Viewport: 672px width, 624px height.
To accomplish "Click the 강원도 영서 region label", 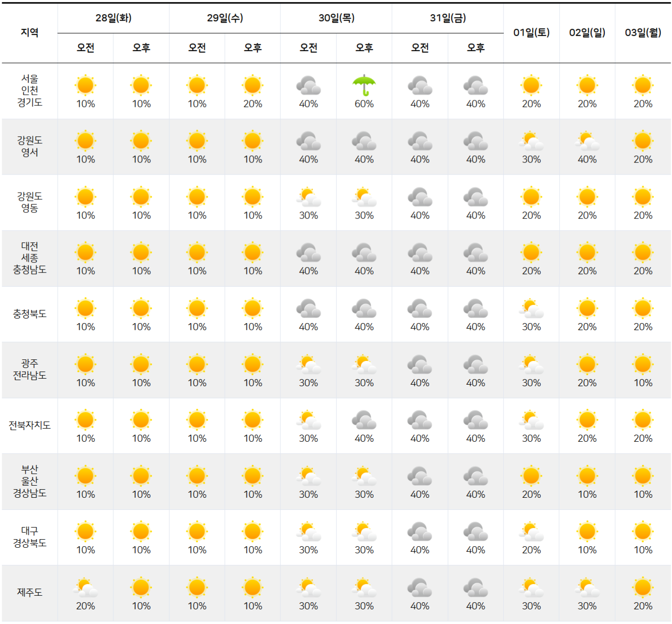I will pyautogui.click(x=30, y=146).
